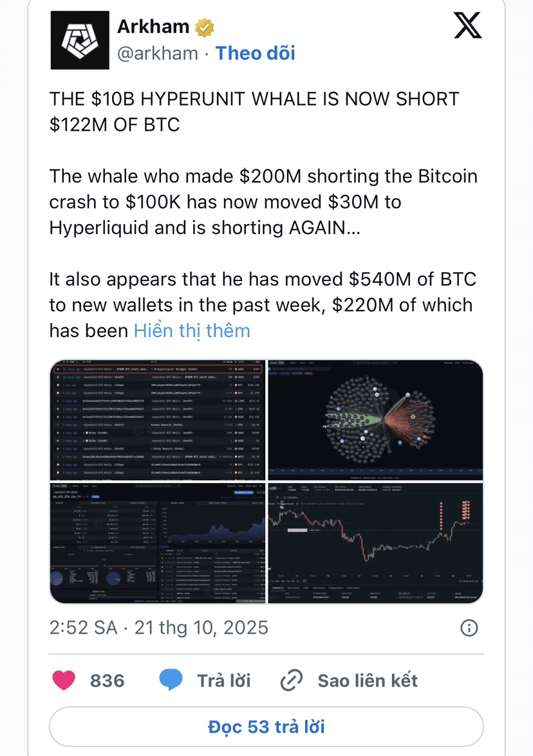This screenshot has width=533, height=756.
Task: Open the BTC price chart thumbnail
Action: (375, 543)
